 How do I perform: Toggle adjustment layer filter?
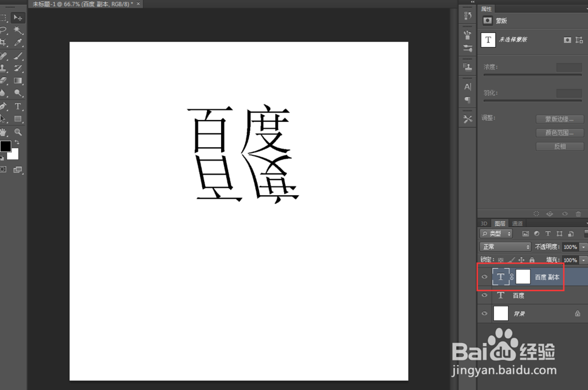point(537,234)
